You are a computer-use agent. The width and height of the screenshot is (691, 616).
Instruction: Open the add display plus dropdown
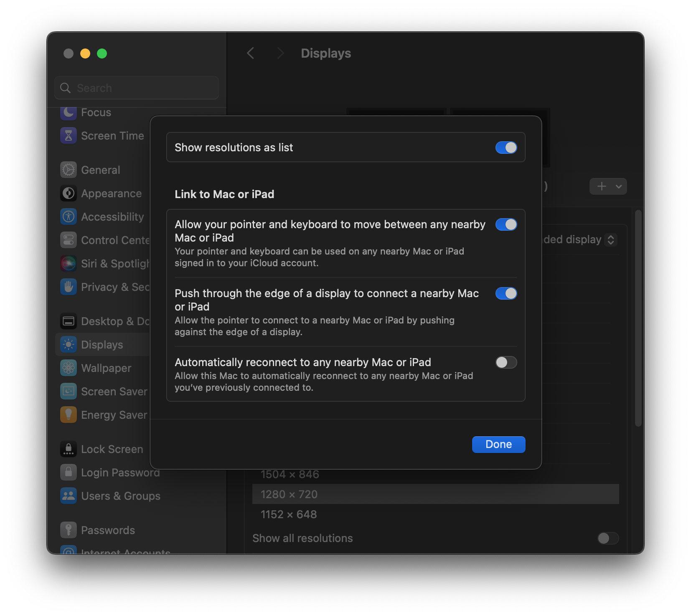click(608, 186)
